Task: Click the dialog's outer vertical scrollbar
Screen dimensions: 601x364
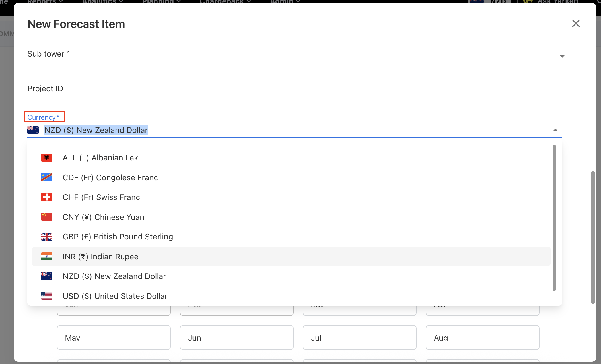Action: click(593, 237)
